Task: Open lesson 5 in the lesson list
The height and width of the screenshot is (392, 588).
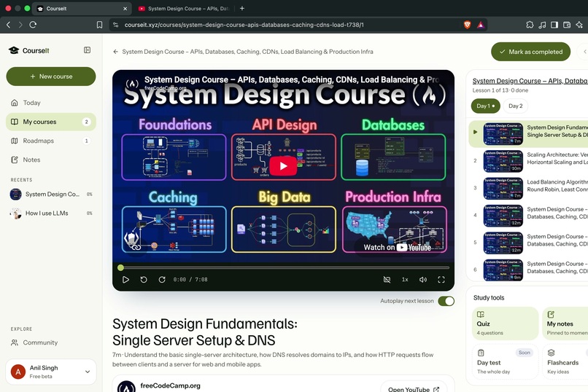Action: pos(528,242)
